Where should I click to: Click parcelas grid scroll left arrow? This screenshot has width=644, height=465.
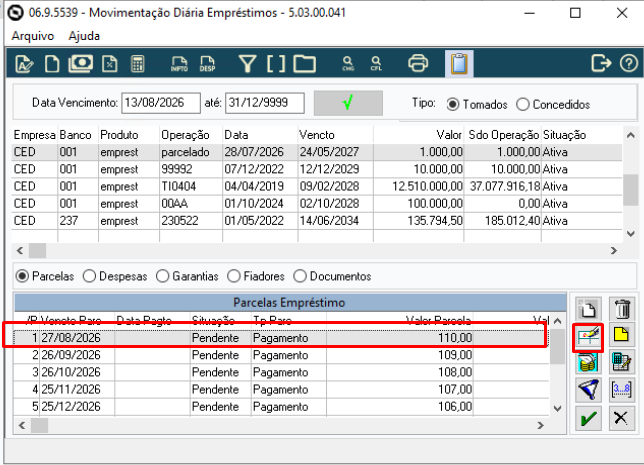[x=22, y=426]
